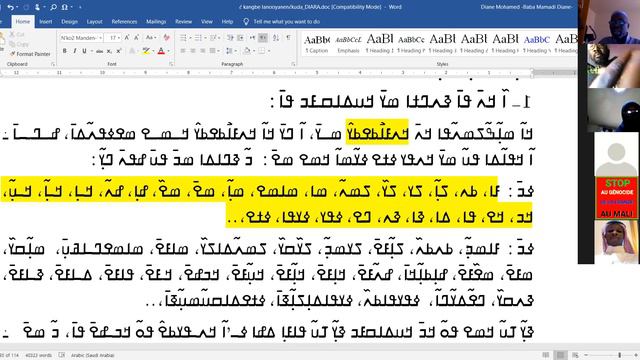This screenshot has width=640, height=360.
Task: Toggle italic formatting
Action: [74, 51]
